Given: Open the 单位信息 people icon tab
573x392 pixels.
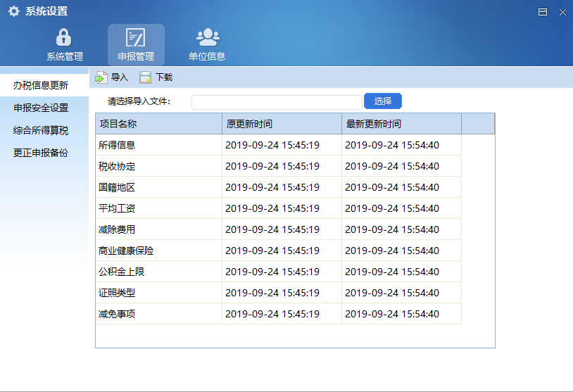Looking at the screenshot, I should pyautogui.click(x=208, y=37).
